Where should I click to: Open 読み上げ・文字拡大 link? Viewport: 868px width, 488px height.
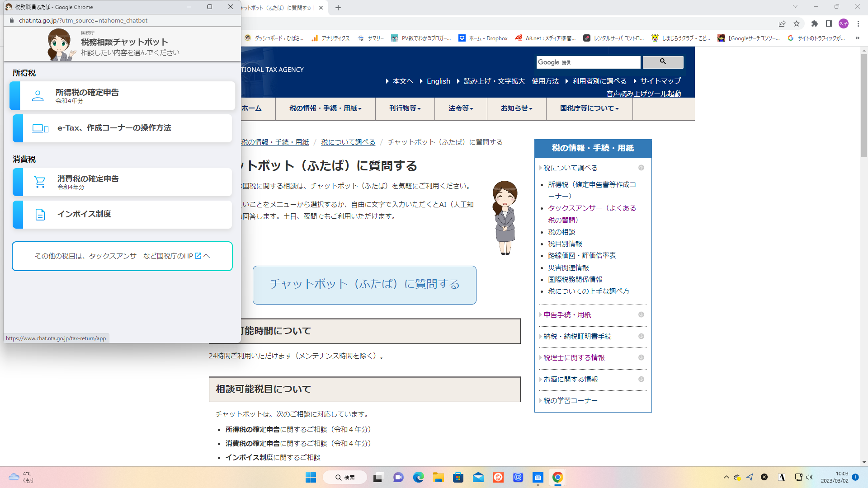click(494, 81)
